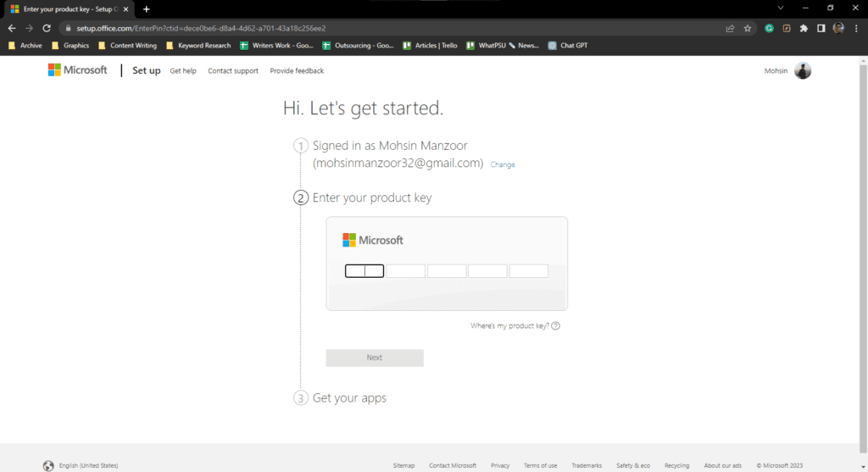Screen dimensions: 868x472
Task: Open the Grammarly extension icon
Action: (x=770, y=28)
